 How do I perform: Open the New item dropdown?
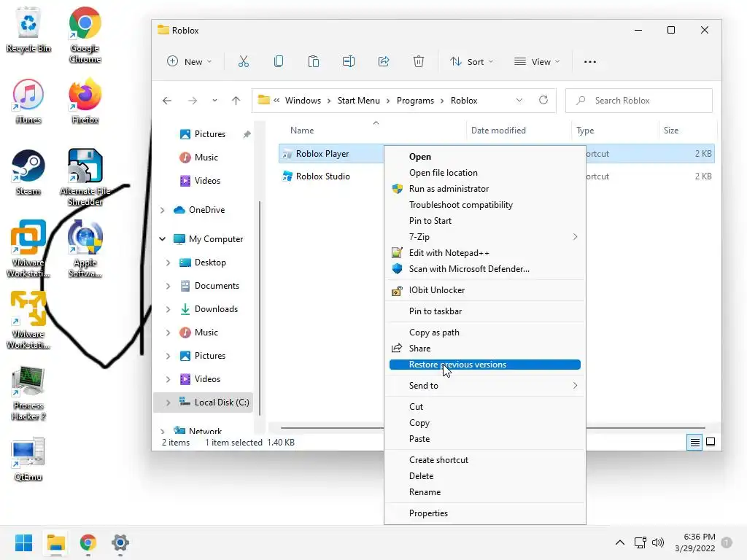(x=189, y=61)
